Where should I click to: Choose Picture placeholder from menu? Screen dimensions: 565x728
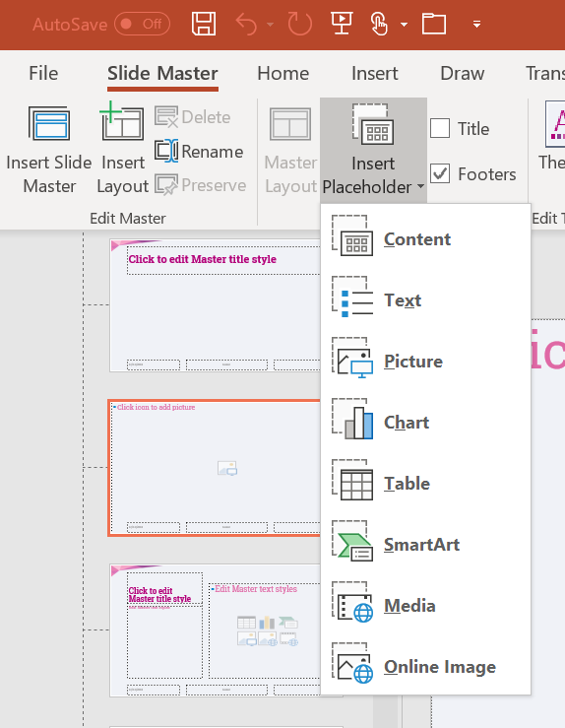tap(425, 358)
